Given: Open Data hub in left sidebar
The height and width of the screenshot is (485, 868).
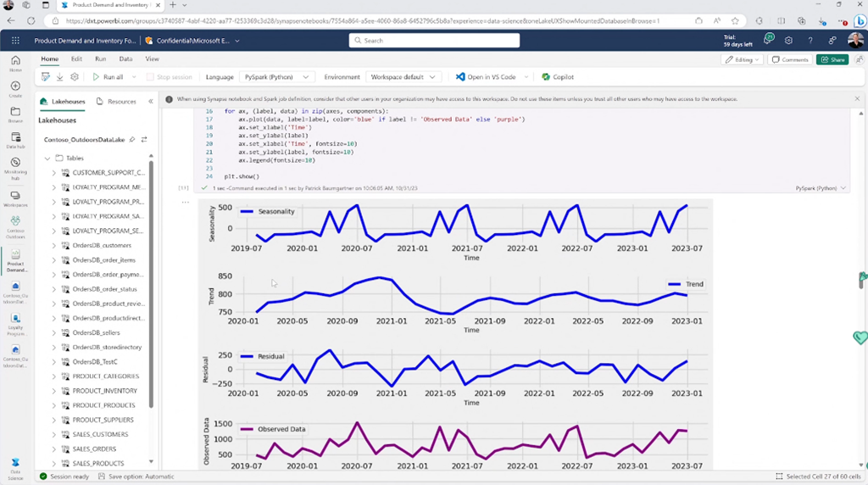Looking at the screenshot, I should [x=15, y=141].
